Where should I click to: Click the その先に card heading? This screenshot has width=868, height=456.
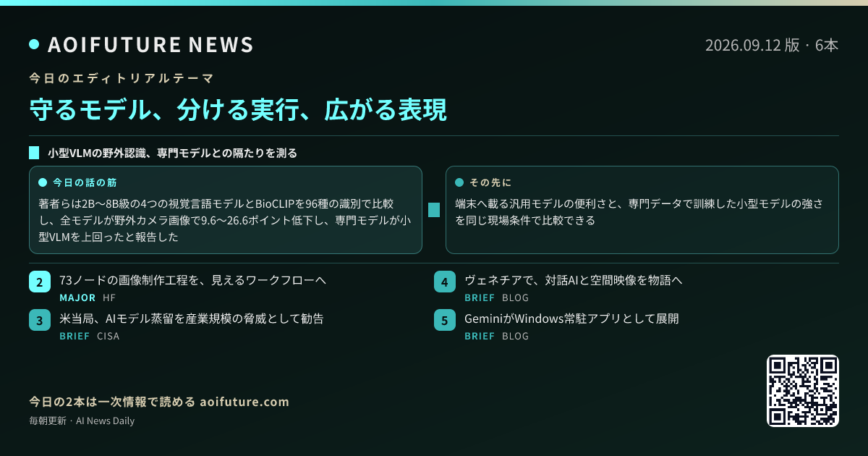tap(490, 182)
